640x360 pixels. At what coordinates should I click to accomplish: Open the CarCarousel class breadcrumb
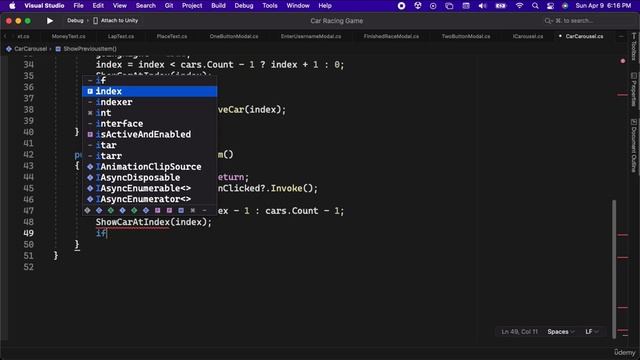coord(27,49)
